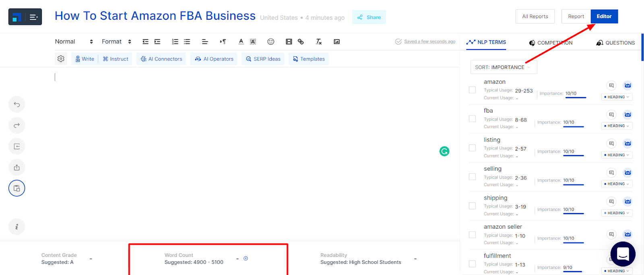Viewport: 644px width, 275px height.
Task: Click the paste clipboard sidebar icon
Action: [17, 188]
